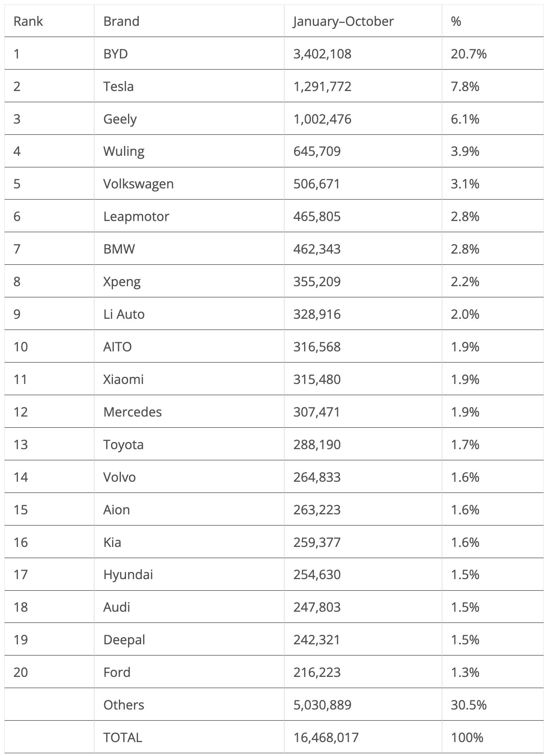This screenshot has width=549, height=756.
Task: Select the Li Auto brand cell
Action: coord(124,314)
